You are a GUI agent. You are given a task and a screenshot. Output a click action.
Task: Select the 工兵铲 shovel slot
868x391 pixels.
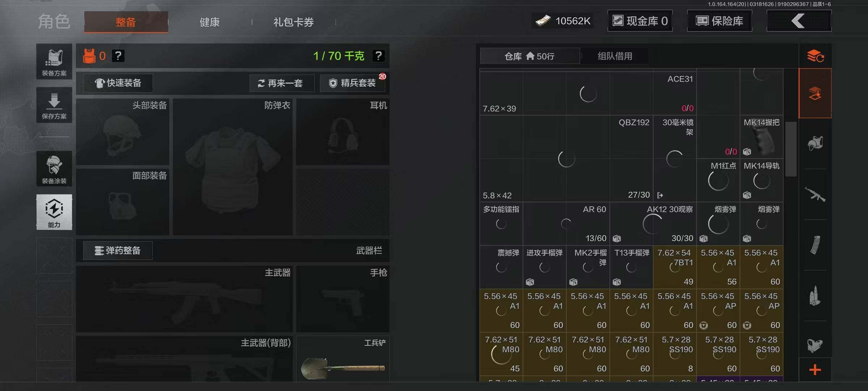tap(343, 358)
